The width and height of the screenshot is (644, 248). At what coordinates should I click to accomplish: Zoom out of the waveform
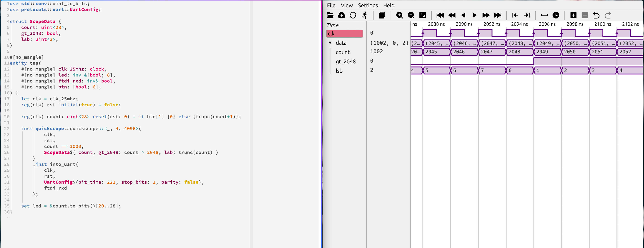click(x=411, y=15)
